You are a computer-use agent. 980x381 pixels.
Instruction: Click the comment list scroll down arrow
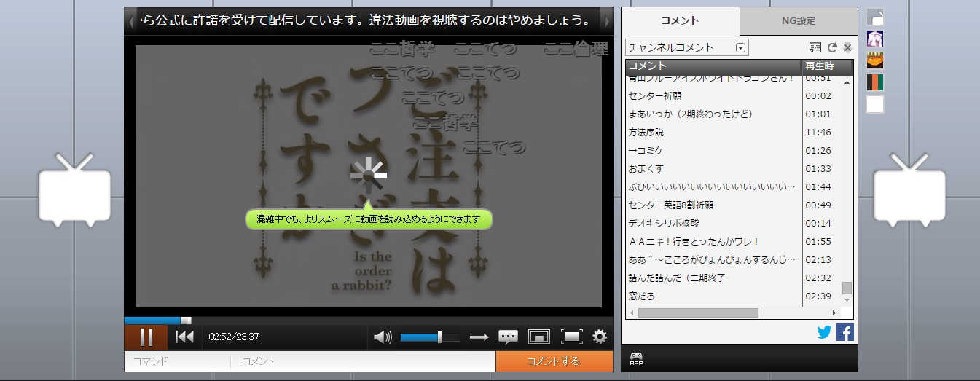847,299
